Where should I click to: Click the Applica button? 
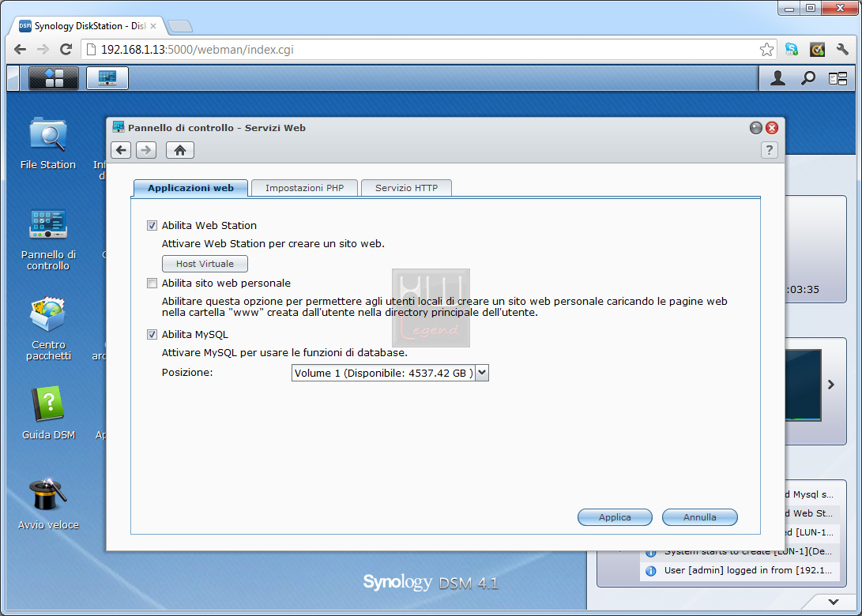point(615,517)
